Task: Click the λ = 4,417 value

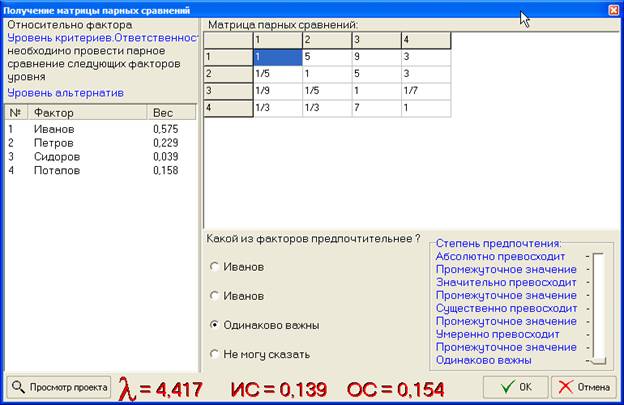Action: coord(161,389)
